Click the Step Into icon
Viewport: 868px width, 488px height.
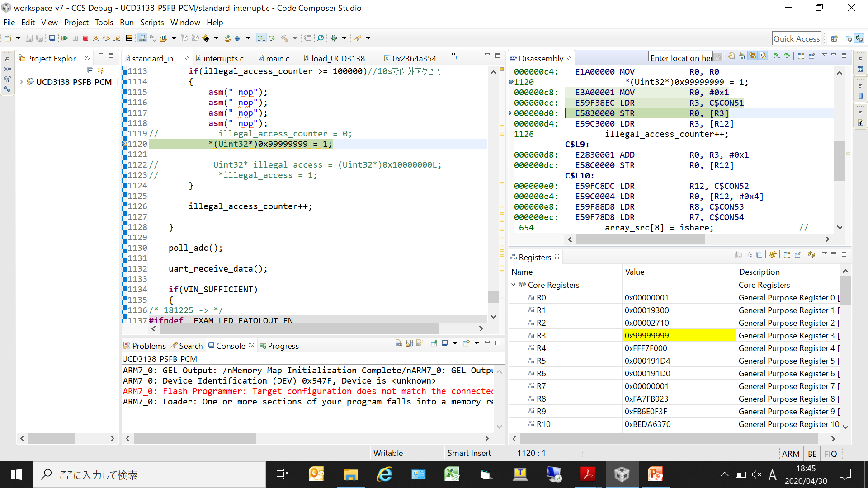click(x=96, y=38)
